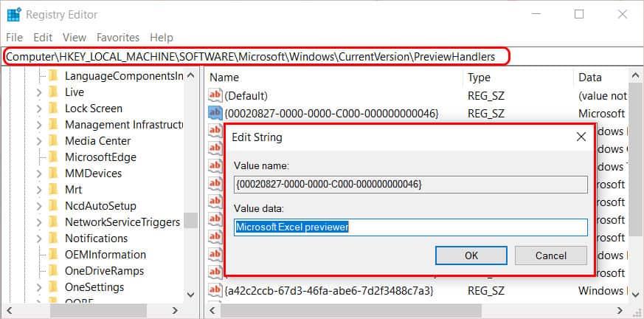
Task: Select the Lock Screen folder icon
Action: [53, 108]
